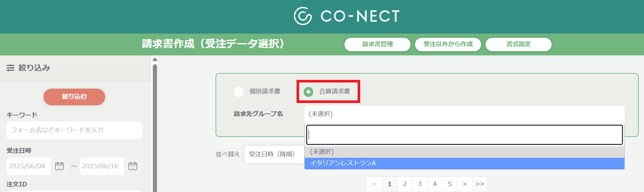Open the 請求書管理 page

[378, 44]
